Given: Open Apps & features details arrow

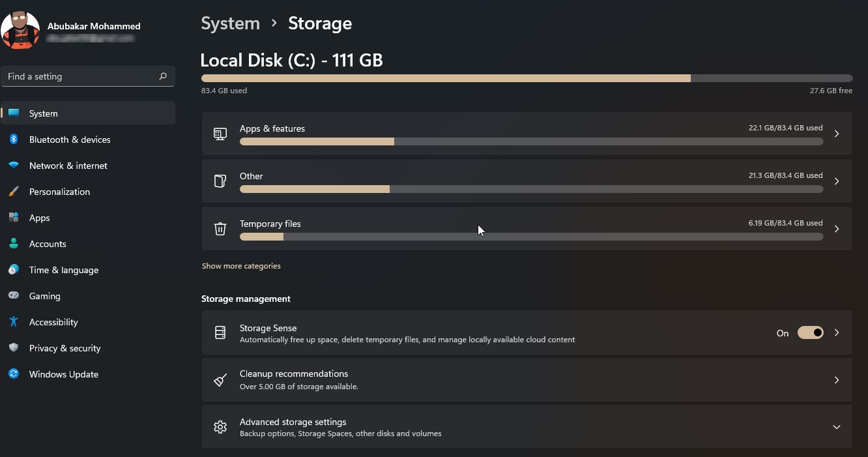Looking at the screenshot, I should pyautogui.click(x=837, y=134).
